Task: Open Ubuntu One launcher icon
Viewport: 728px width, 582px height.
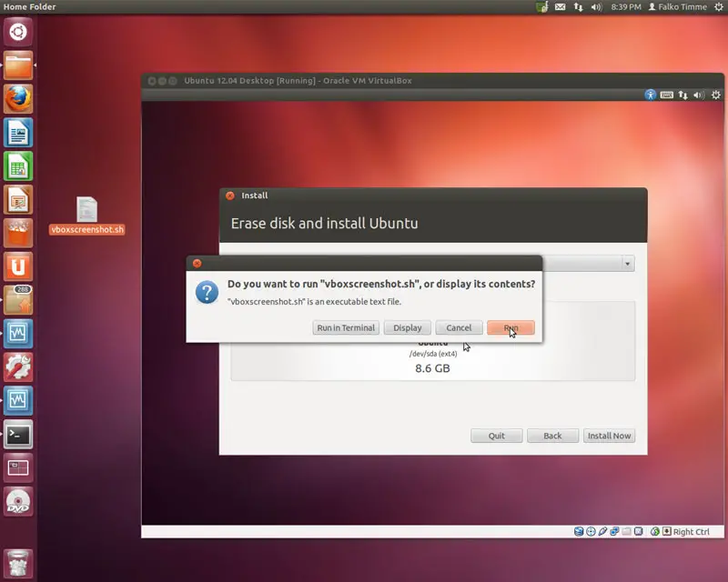Action: 18,266
